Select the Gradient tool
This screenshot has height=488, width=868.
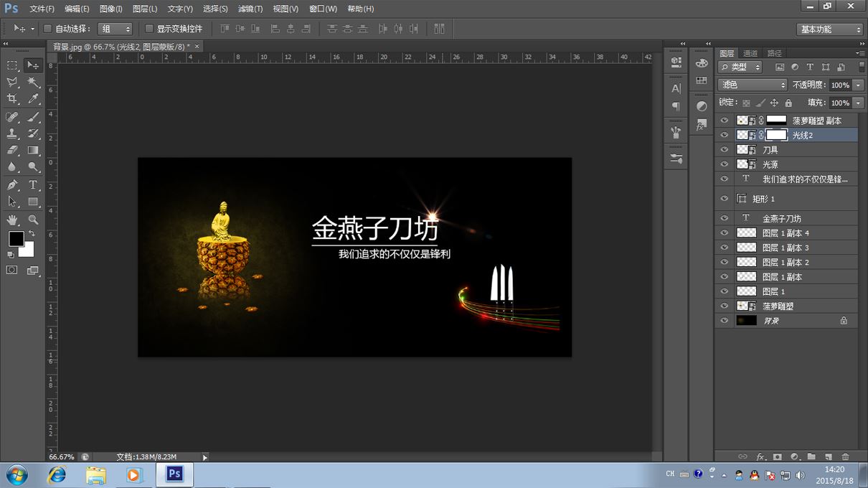click(x=33, y=151)
